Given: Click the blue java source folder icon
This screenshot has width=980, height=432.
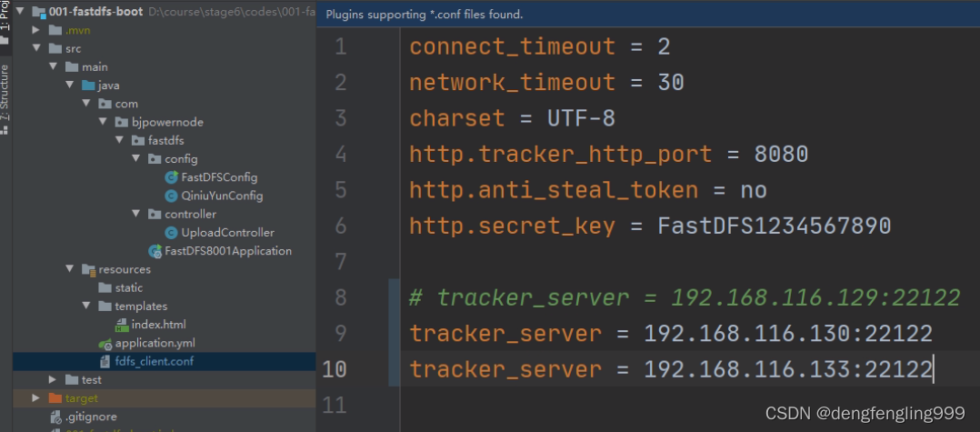Looking at the screenshot, I should pyautogui.click(x=88, y=85).
